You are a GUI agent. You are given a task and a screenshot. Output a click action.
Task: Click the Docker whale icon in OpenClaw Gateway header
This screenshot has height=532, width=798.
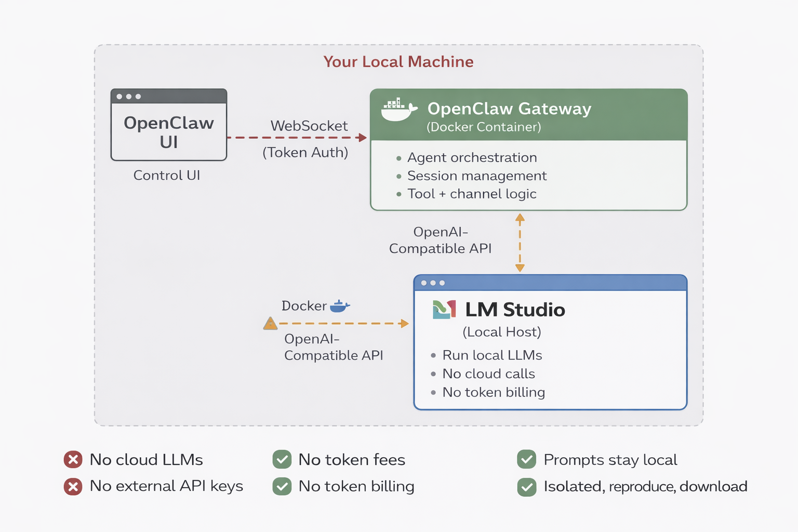tap(399, 109)
